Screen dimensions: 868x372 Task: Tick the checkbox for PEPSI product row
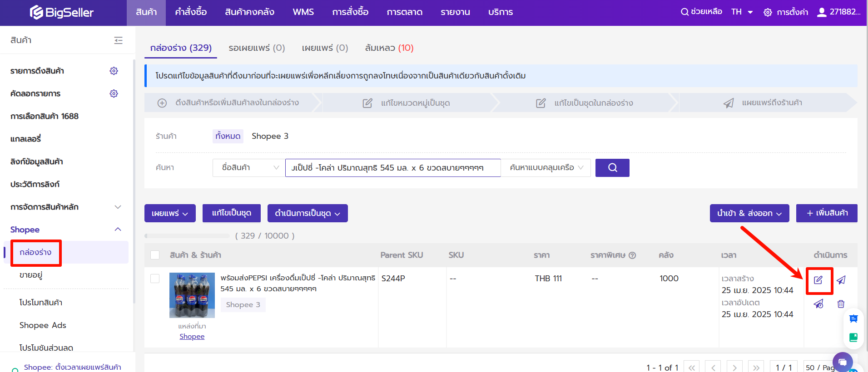pyautogui.click(x=155, y=279)
